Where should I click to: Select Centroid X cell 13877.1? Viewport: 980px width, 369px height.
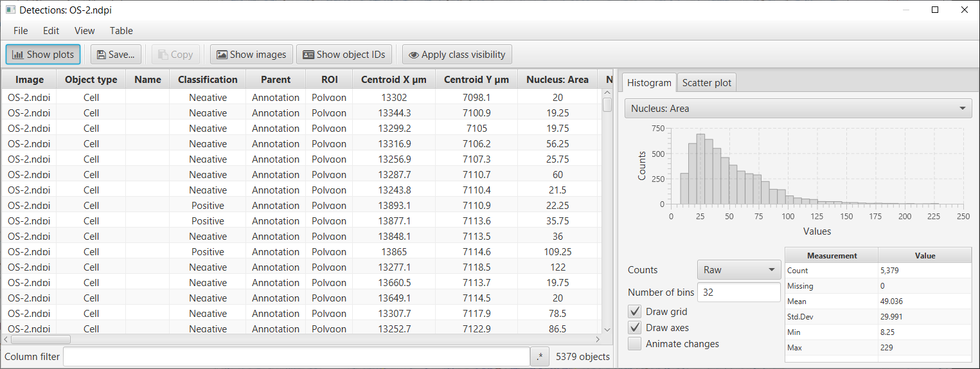[x=394, y=221]
